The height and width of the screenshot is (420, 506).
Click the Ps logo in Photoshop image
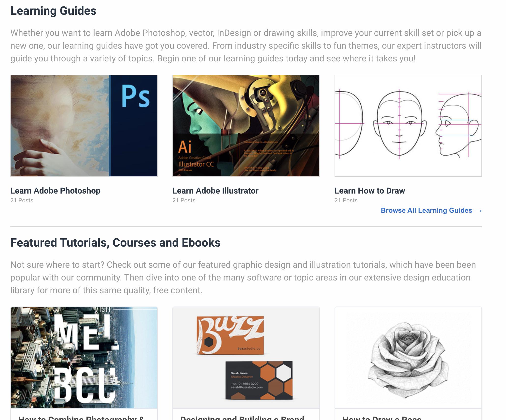point(136,96)
